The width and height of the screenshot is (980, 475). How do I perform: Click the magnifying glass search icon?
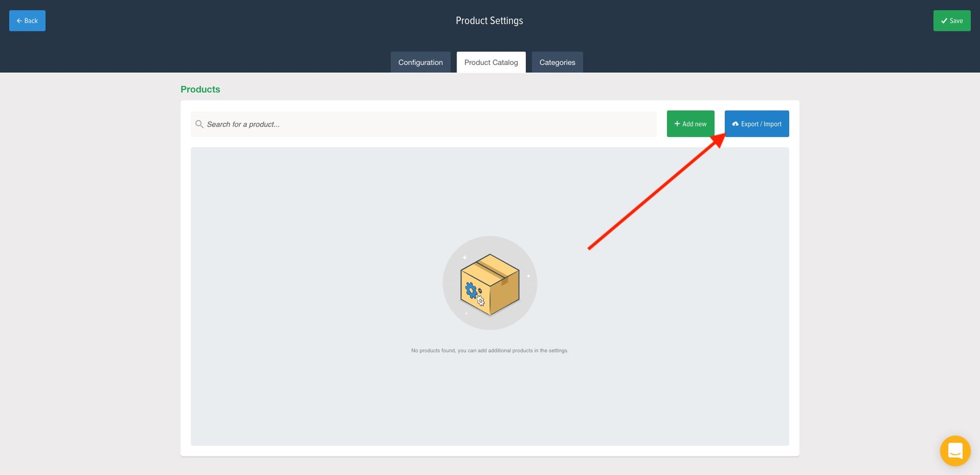[x=199, y=124]
